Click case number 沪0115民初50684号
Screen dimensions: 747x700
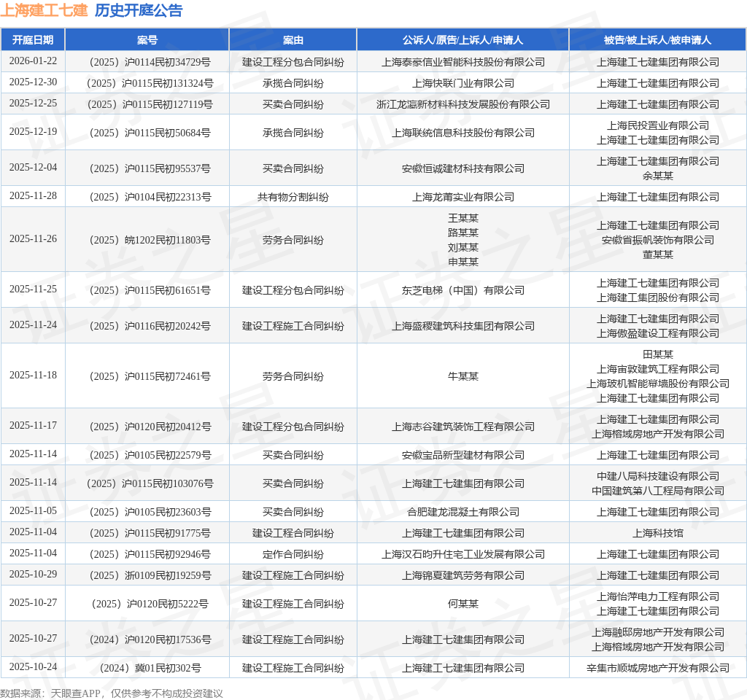click(167, 133)
